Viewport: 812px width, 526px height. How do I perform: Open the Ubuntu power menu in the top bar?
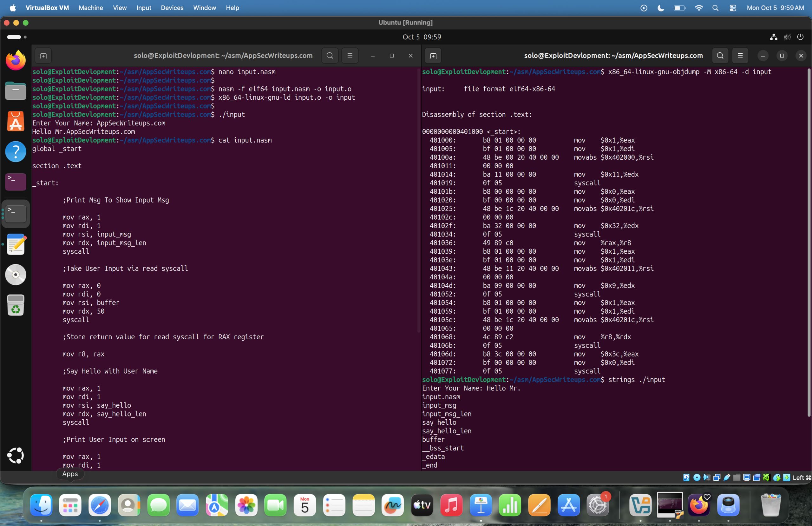(800, 37)
